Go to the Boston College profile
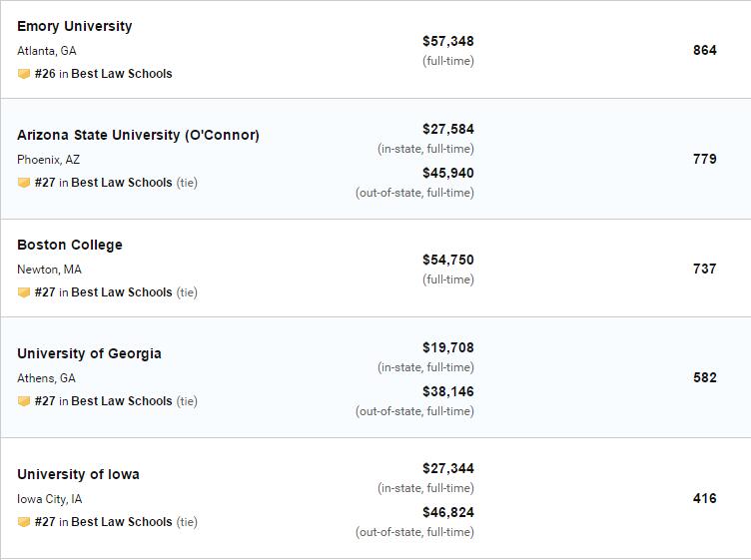The image size is (751, 560). point(70,245)
